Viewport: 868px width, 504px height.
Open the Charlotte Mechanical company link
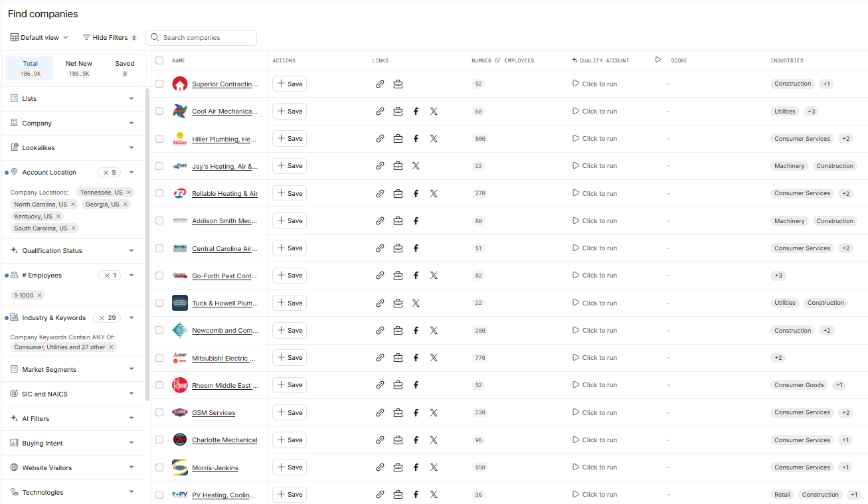click(x=224, y=440)
